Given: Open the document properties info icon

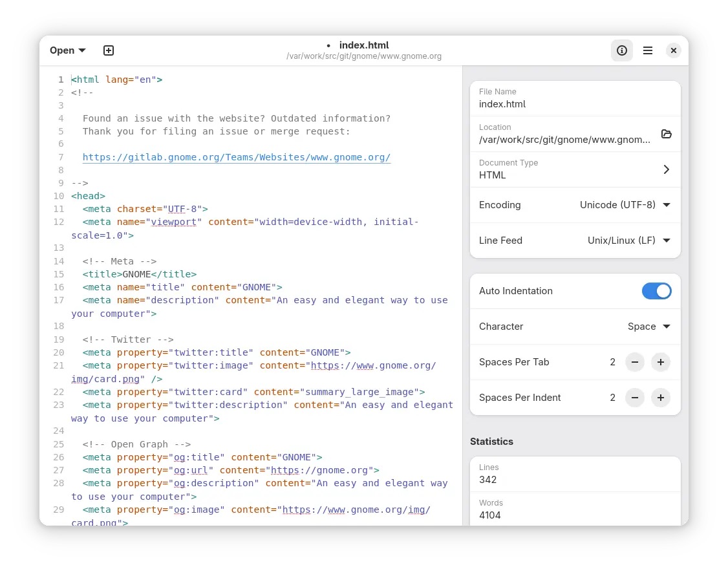Looking at the screenshot, I should tap(621, 50).
